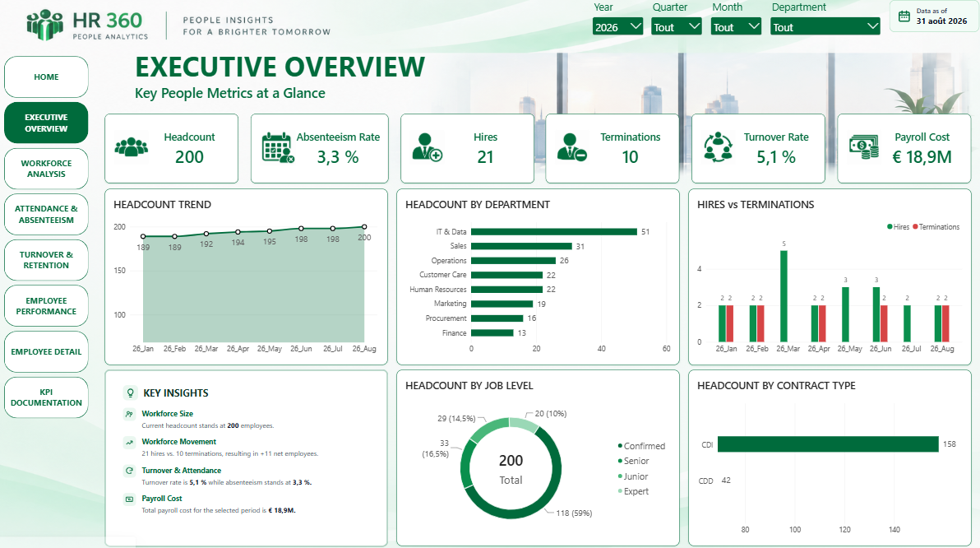
Task: Click the 118 (59%) donut label
Action: click(574, 513)
